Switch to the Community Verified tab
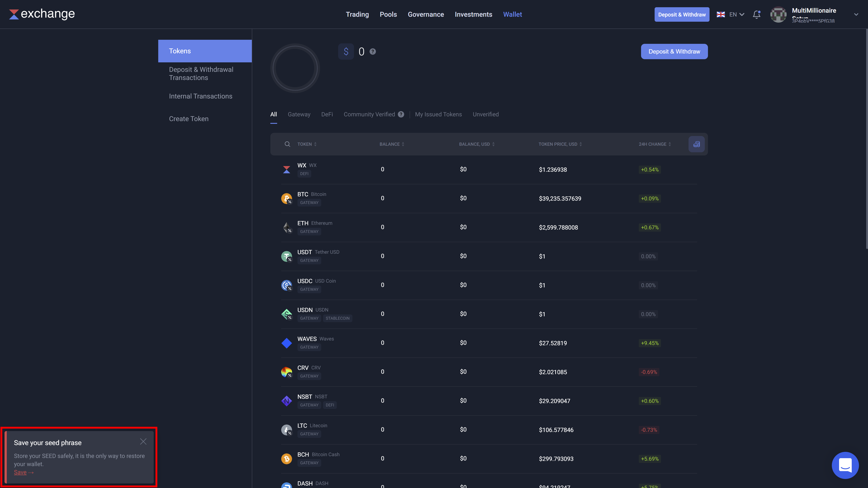 click(x=369, y=114)
